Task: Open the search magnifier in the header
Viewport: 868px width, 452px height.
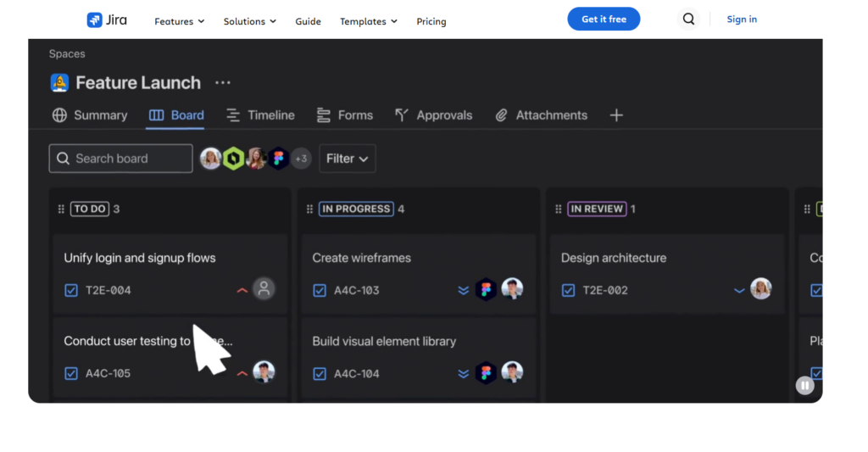Action: 688,19
